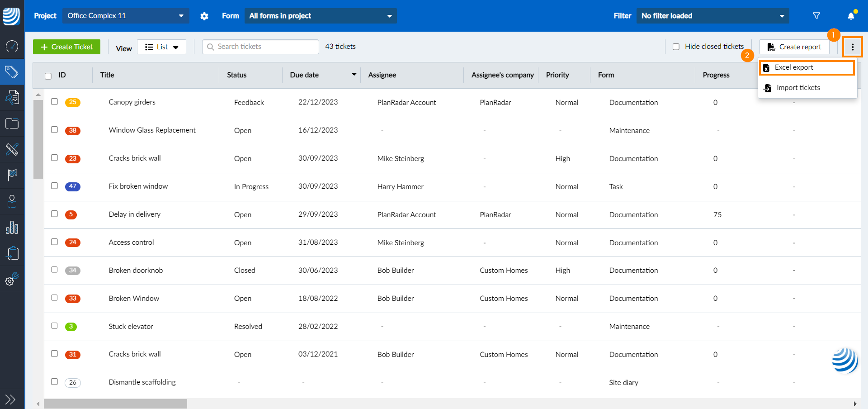Image resolution: width=868 pixels, height=409 pixels.
Task: Click the three-dot more options button
Action: click(853, 47)
